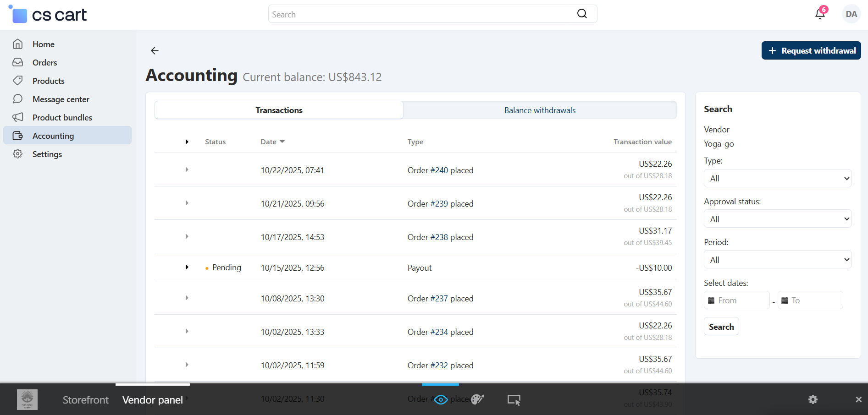Image resolution: width=868 pixels, height=415 pixels.
Task: Open the theme editor palette icon
Action: (477, 399)
